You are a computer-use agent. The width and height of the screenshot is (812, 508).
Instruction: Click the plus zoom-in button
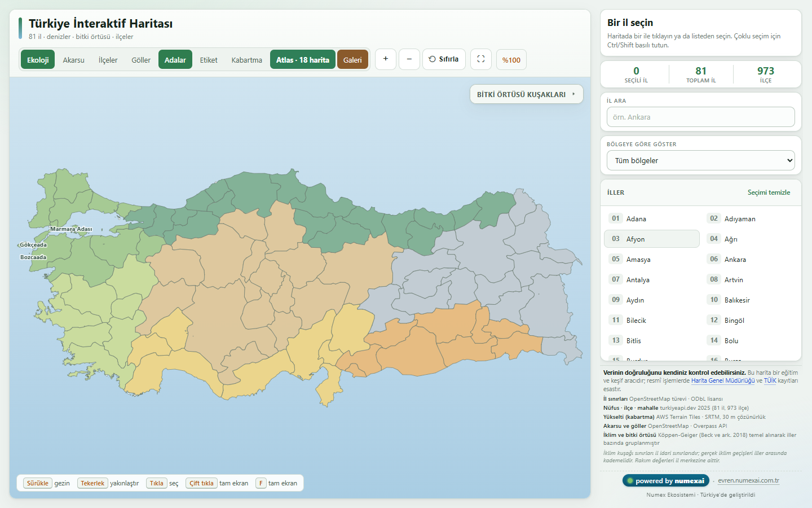click(x=386, y=59)
